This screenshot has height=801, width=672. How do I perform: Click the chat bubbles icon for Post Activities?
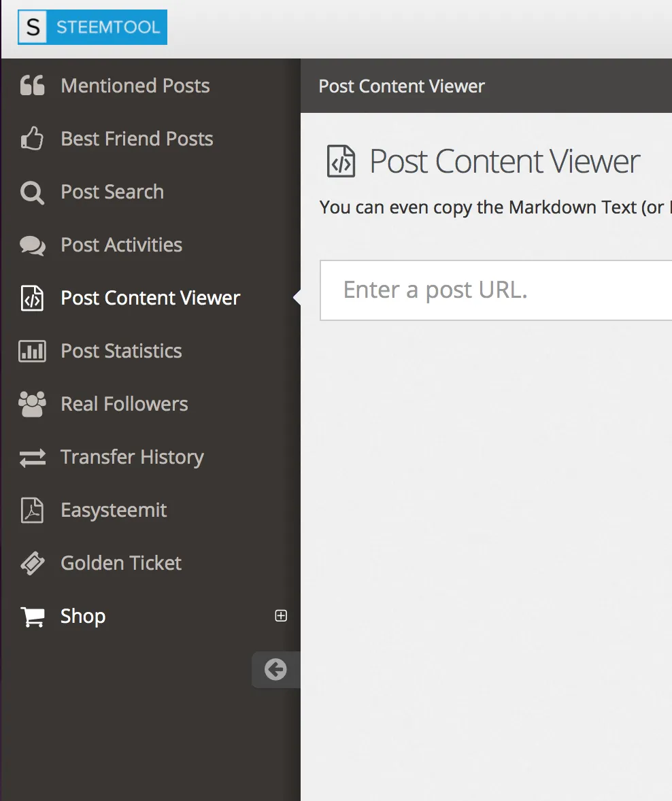point(32,245)
